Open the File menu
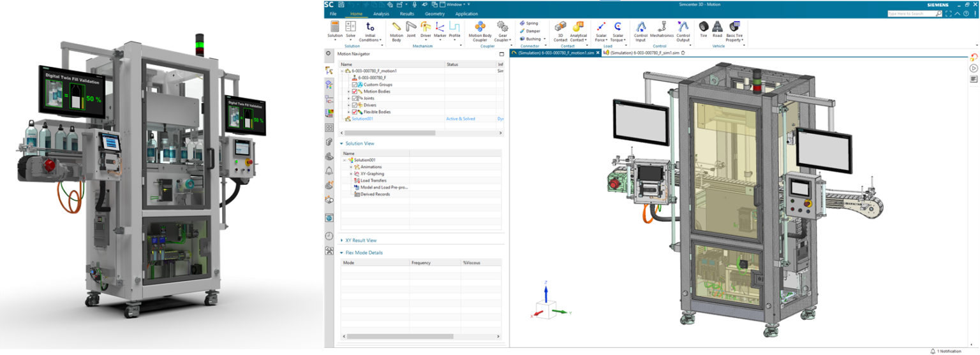980x355 pixels. pos(333,13)
